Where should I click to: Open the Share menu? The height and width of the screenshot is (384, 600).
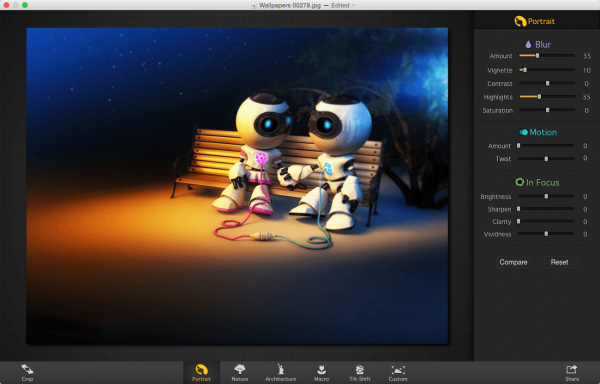(x=572, y=373)
